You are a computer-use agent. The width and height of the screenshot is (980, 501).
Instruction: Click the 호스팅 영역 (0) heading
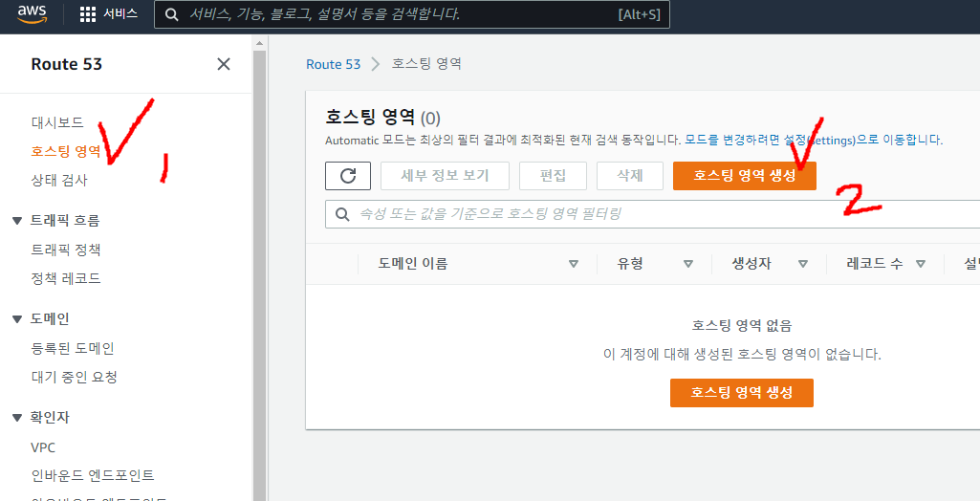(x=382, y=117)
